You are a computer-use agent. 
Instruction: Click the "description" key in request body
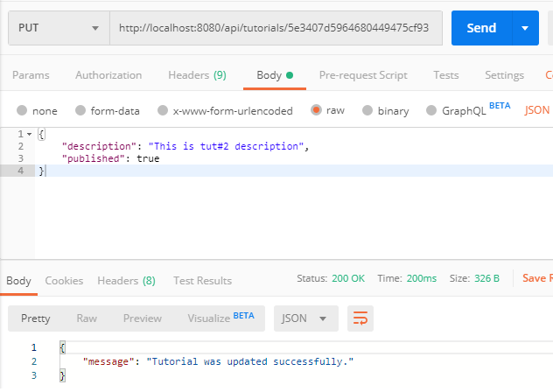click(x=99, y=146)
